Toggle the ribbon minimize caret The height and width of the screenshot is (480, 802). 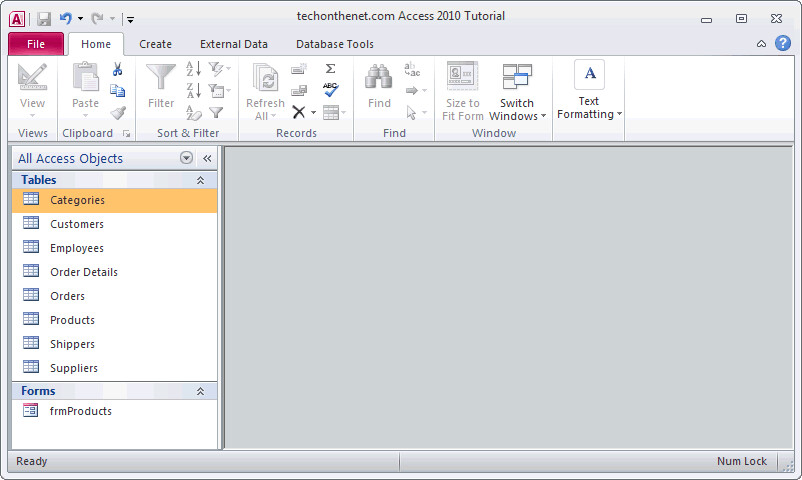pos(761,44)
